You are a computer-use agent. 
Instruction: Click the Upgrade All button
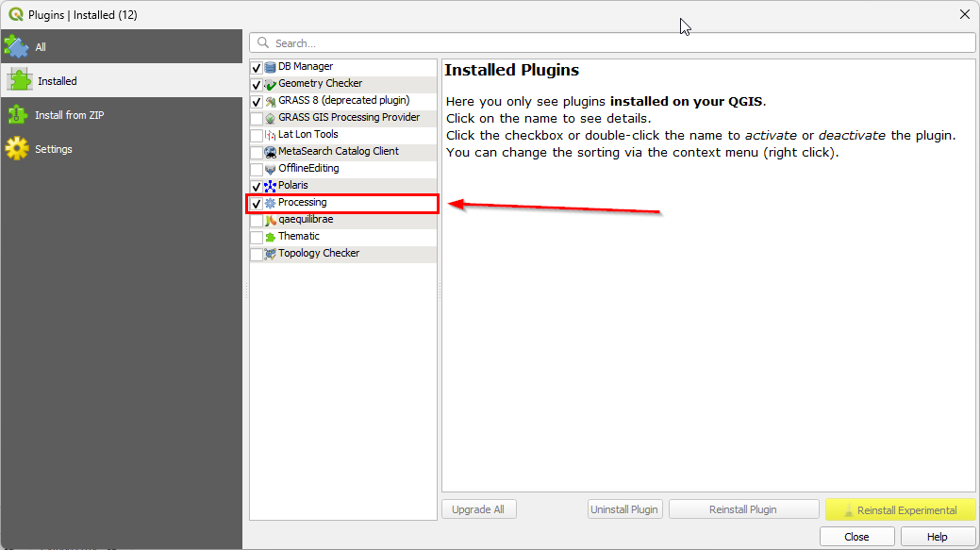[x=479, y=509]
